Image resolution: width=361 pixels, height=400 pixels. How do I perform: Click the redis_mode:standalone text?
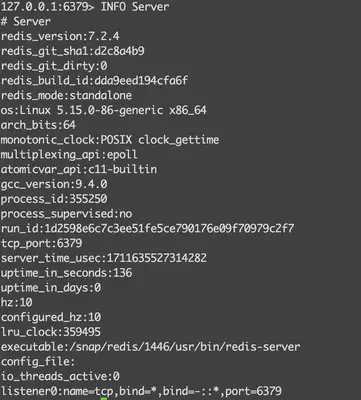(66, 96)
